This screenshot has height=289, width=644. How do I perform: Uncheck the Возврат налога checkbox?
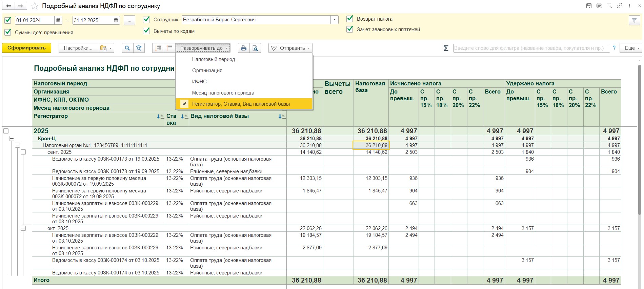click(x=350, y=19)
